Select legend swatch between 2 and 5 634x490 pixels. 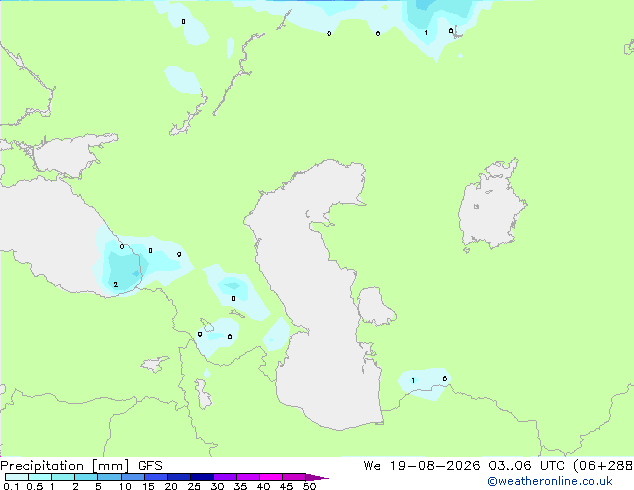[x=86, y=477]
